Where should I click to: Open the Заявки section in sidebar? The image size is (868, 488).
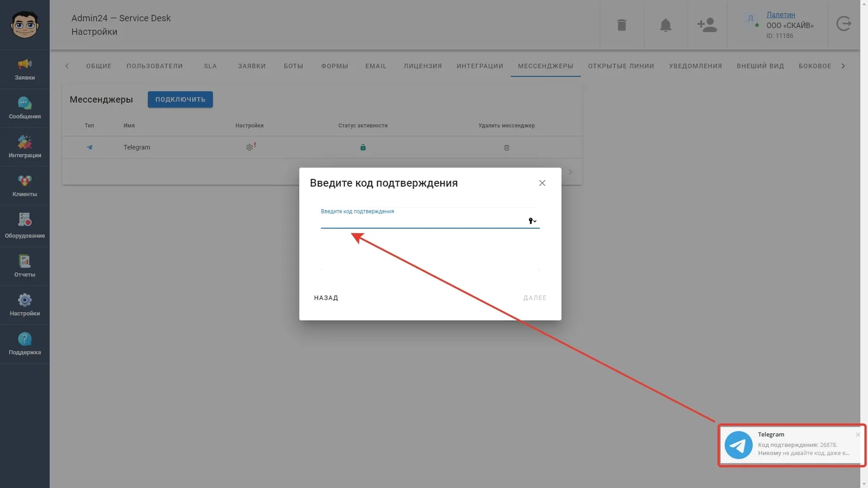pyautogui.click(x=25, y=69)
